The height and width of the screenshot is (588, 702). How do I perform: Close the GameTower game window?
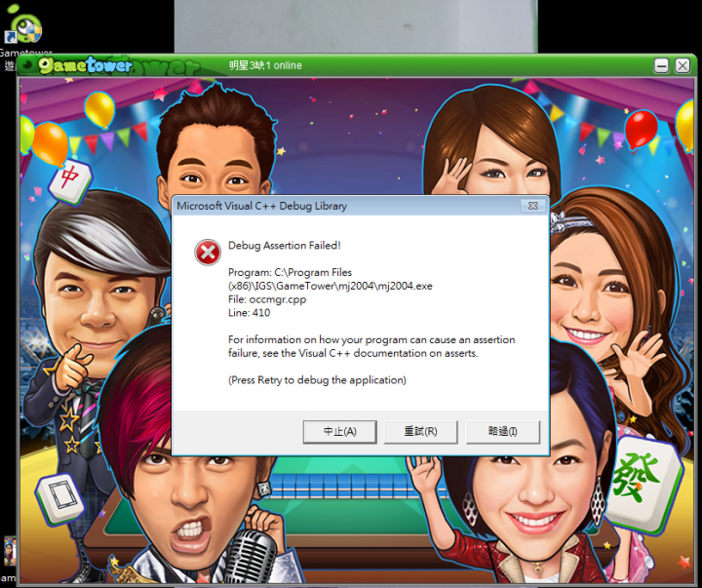click(x=682, y=66)
